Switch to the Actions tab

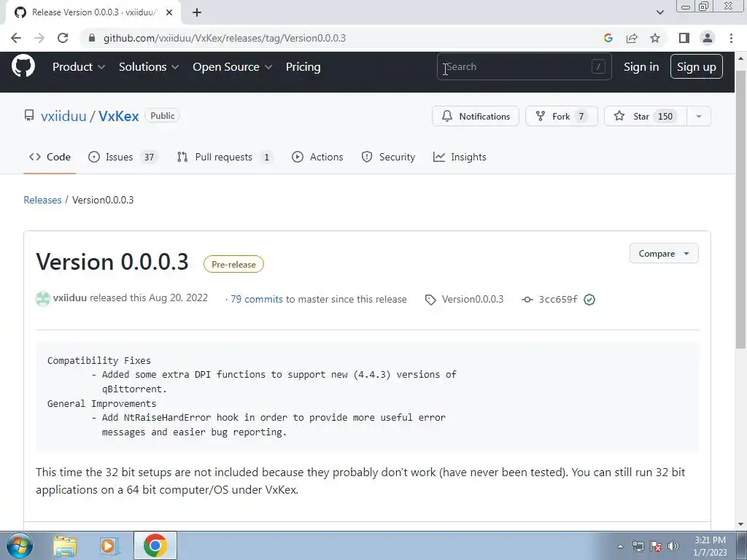[x=317, y=157]
